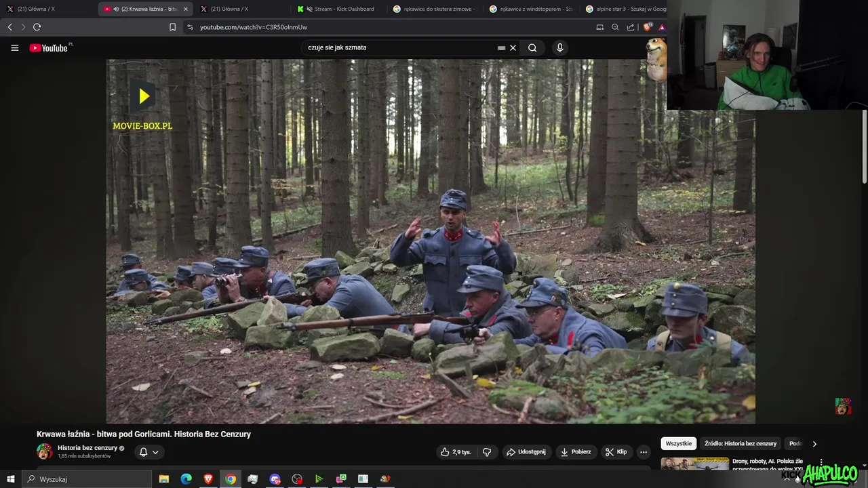Click the install app icon in address bar
Viewport: 868px width, 488px height.
pyautogui.click(x=599, y=27)
